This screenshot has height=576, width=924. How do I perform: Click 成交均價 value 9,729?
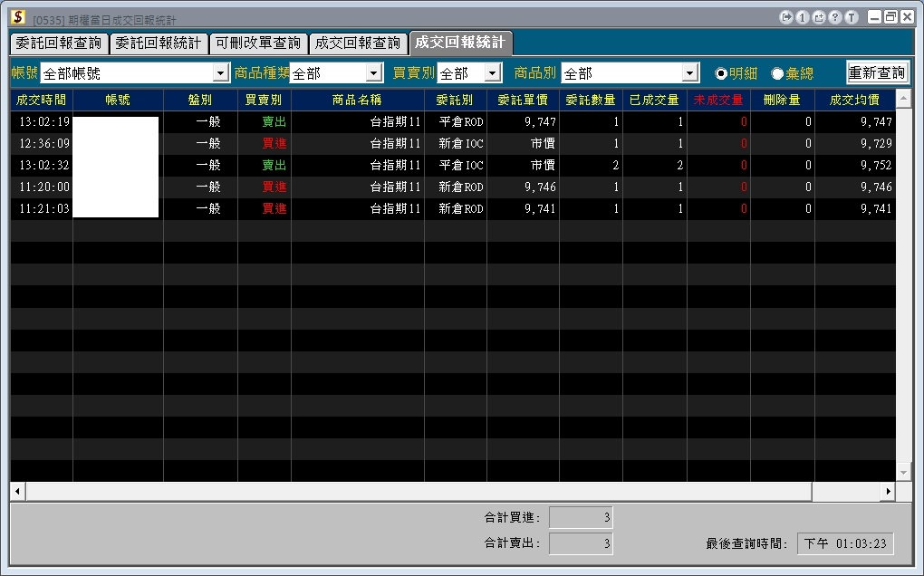[876, 144]
